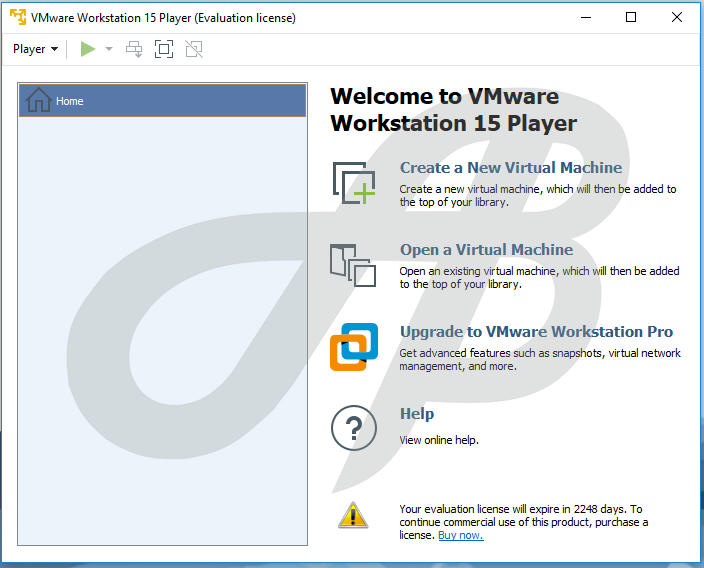
Task: Close the VMware Workstation Player window
Action: [677, 18]
